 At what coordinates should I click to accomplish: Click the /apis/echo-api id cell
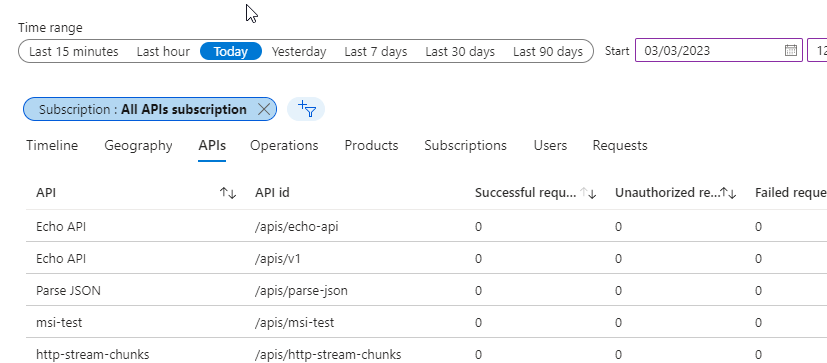pyautogui.click(x=297, y=227)
